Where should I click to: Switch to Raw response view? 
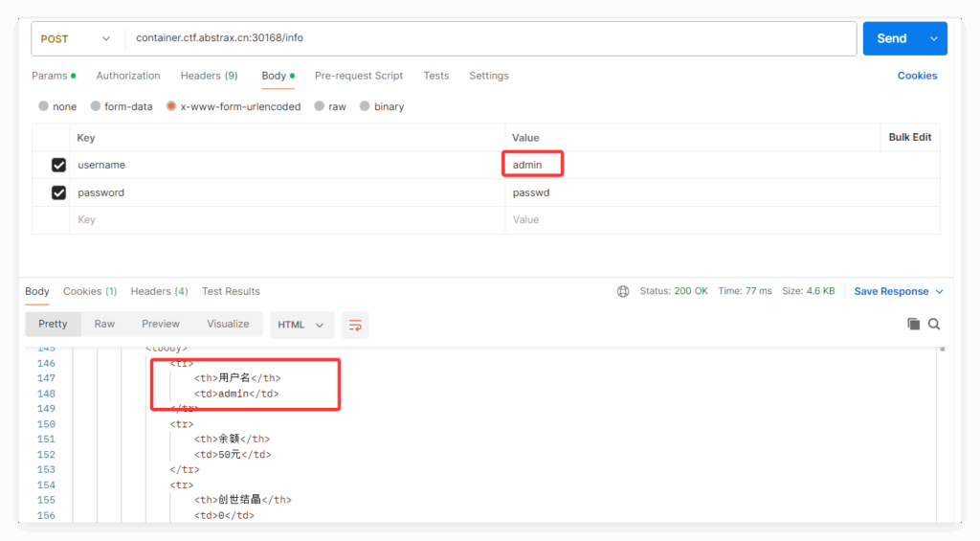(104, 324)
